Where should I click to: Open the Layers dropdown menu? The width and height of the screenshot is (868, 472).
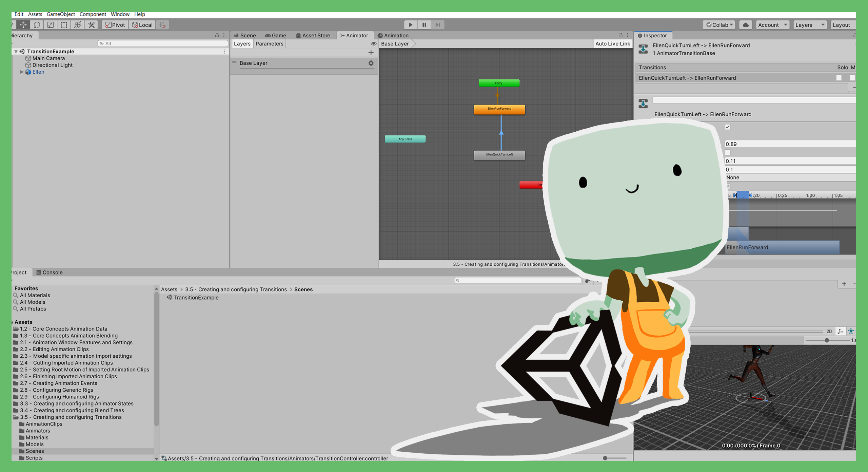click(810, 25)
